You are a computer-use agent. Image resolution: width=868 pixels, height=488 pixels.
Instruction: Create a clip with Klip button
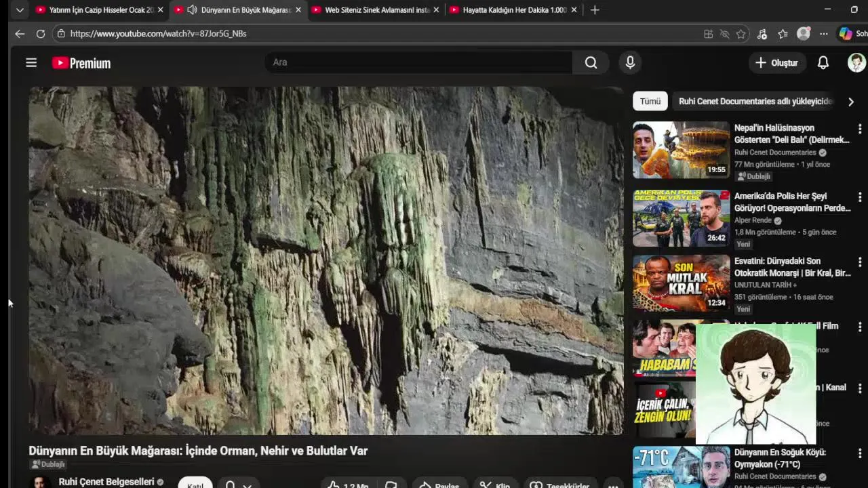(x=495, y=484)
